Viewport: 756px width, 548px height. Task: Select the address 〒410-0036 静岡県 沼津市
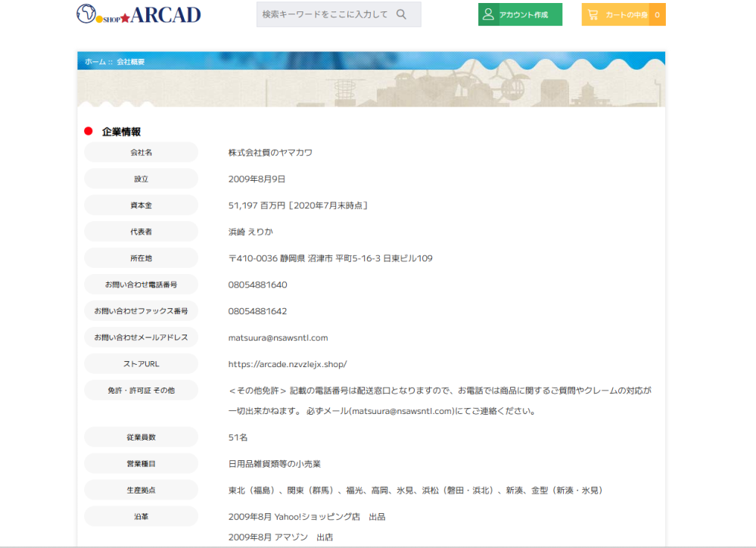[330, 259]
